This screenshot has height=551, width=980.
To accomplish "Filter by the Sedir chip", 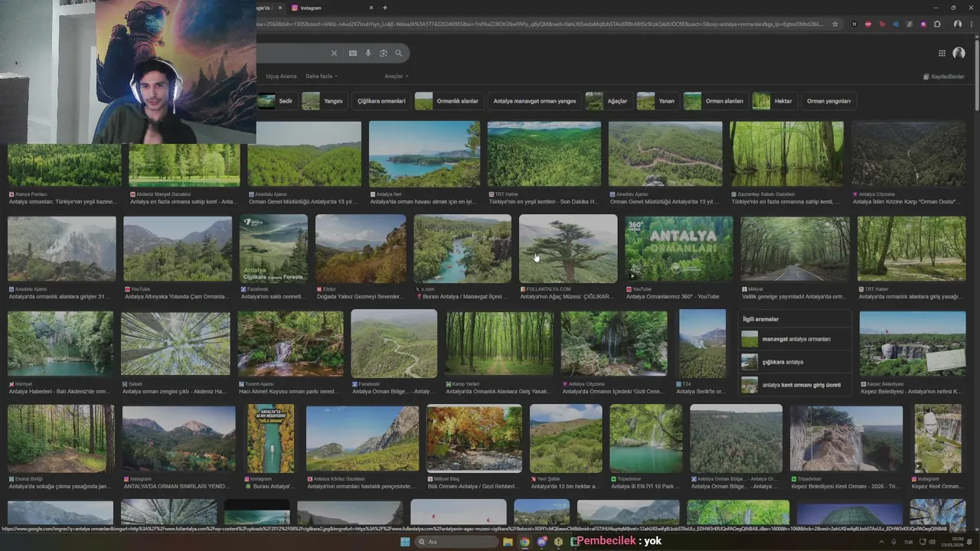I will 276,101.
